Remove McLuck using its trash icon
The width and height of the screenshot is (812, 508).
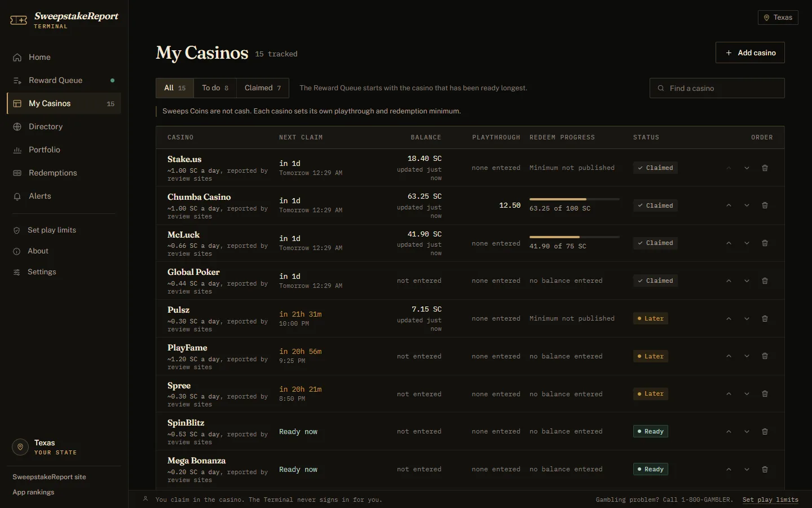tap(765, 243)
